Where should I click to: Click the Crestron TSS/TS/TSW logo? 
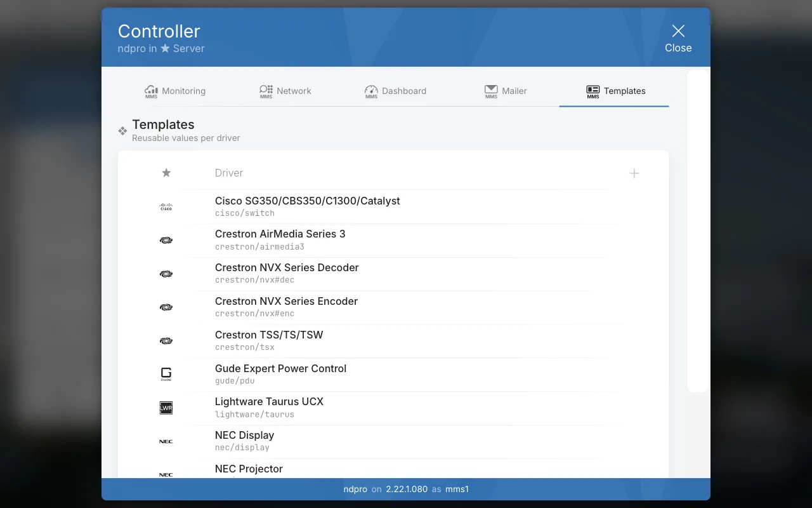click(x=166, y=341)
